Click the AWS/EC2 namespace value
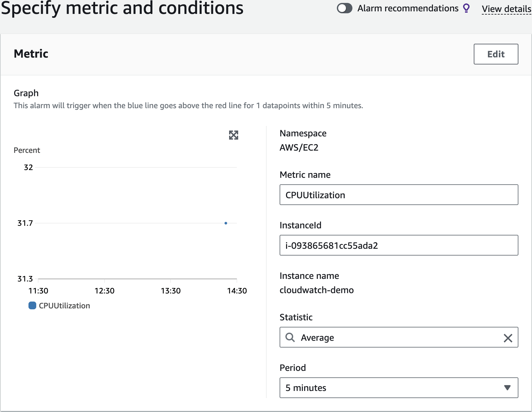The width and height of the screenshot is (532, 412). (x=299, y=148)
